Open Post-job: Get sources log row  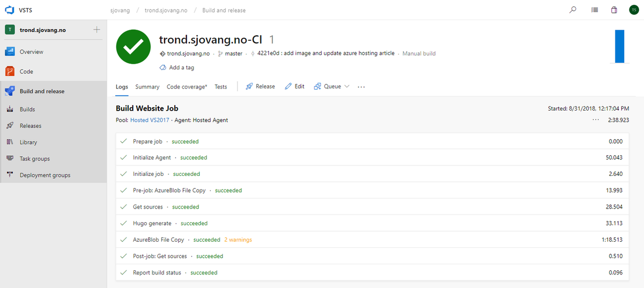click(x=372, y=256)
